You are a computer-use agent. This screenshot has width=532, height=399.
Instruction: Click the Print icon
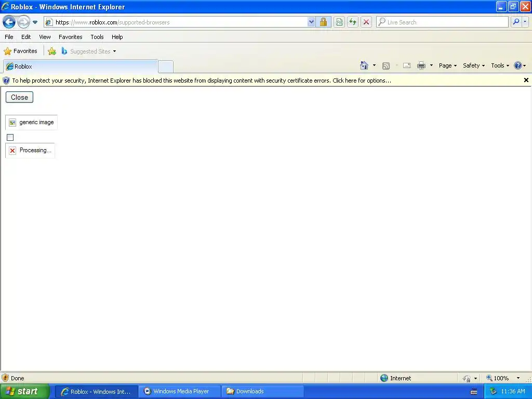(x=421, y=65)
